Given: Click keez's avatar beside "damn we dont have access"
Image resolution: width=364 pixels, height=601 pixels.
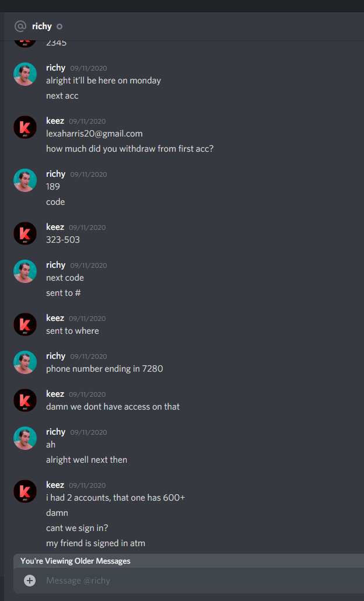Looking at the screenshot, I should [25, 400].
